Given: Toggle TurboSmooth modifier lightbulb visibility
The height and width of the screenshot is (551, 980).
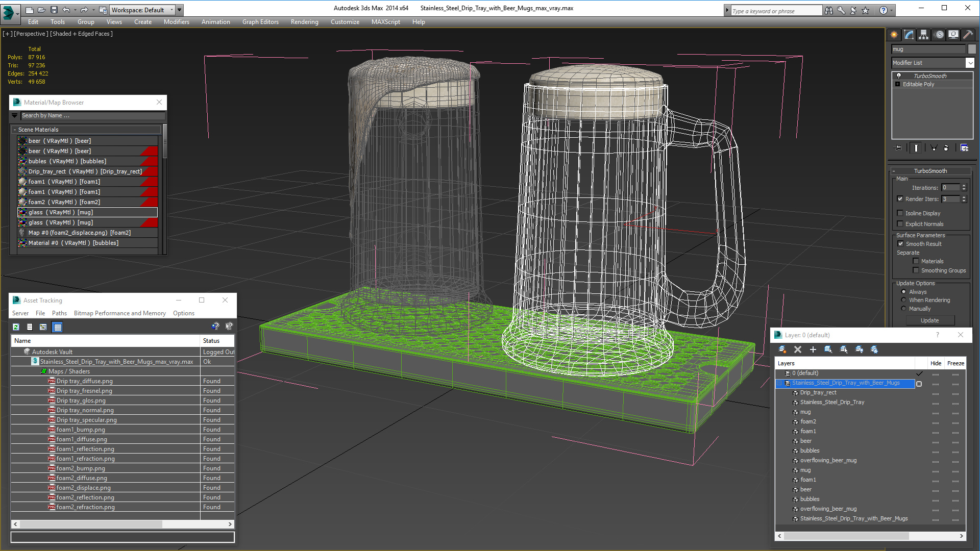Looking at the screenshot, I should 898,76.
